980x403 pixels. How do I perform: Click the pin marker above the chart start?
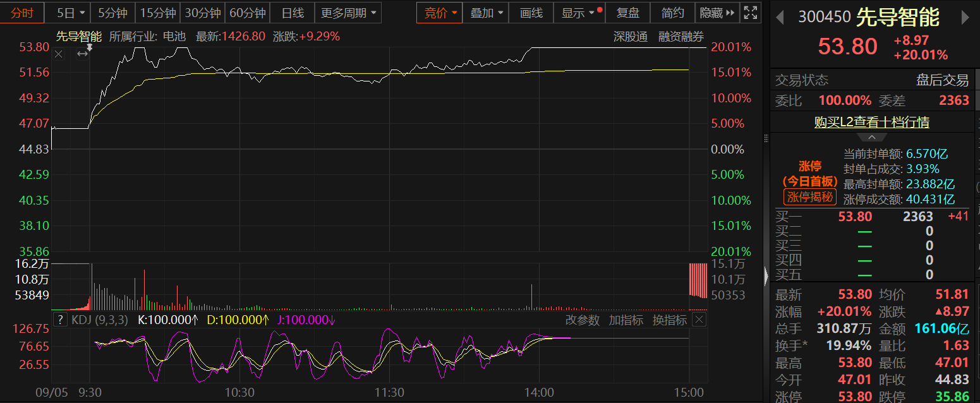[90, 47]
